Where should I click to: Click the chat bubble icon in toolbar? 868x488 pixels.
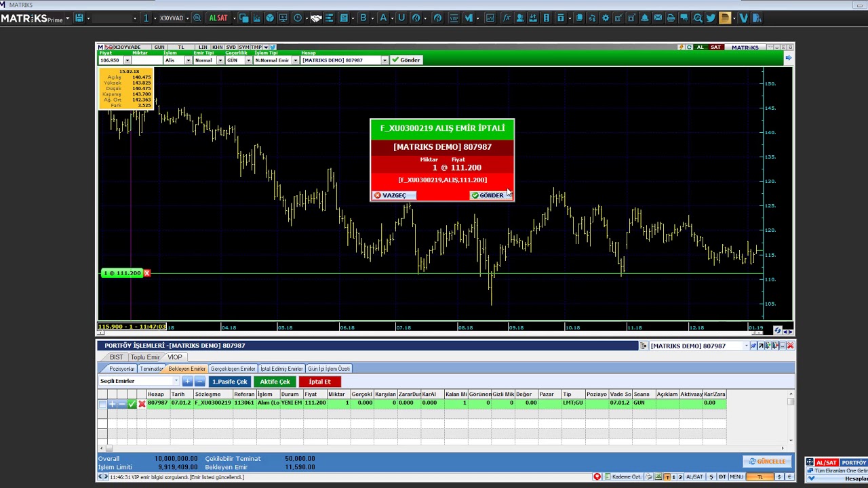pyautogui.click(x=684, y=18)
